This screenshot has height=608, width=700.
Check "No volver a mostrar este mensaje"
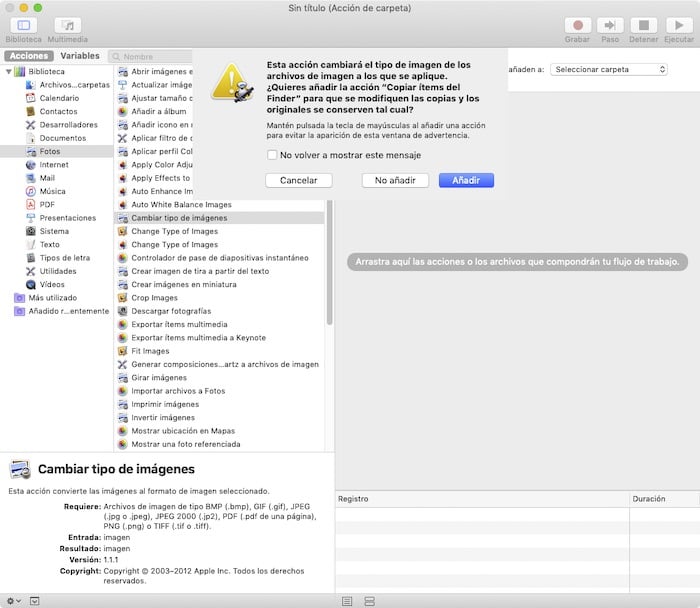(x=273, y=155)
